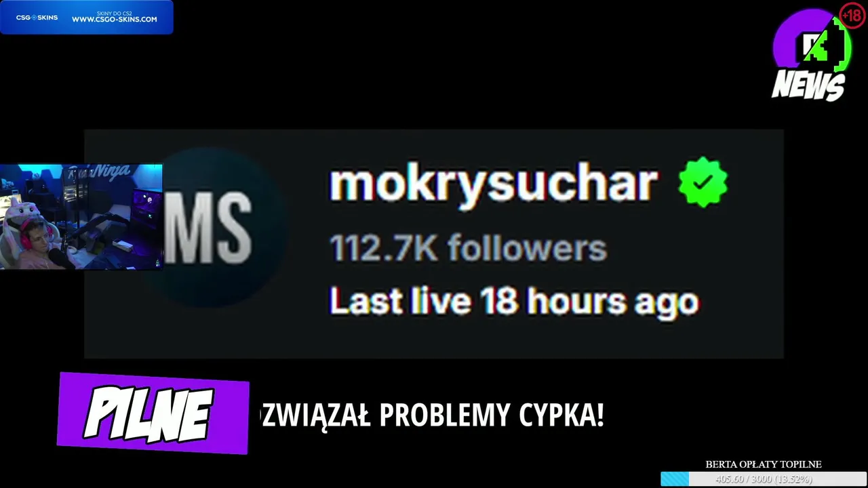Click the 112.7K followers count
Viewport: 868px width, 488px height.
pos(468,248)
